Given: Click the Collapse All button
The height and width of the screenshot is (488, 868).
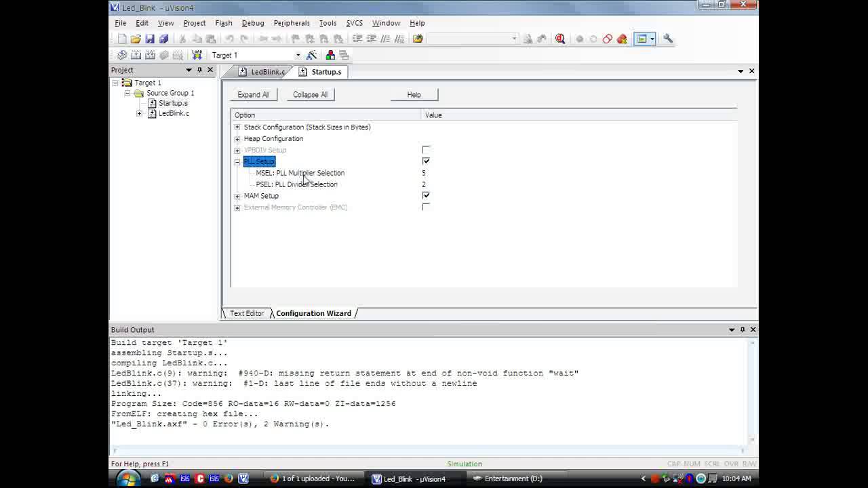Looking at the screenshot, I should pyautogui.click(x=311, y=95).
